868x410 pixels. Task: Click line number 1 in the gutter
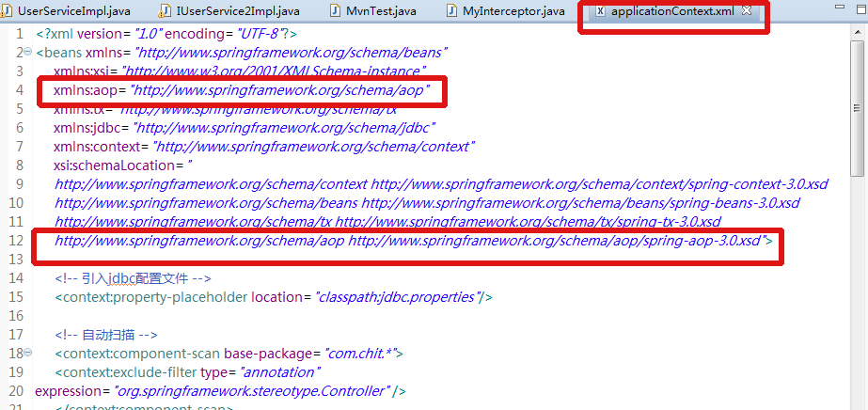pyautogui.click(x=20, y=34)
